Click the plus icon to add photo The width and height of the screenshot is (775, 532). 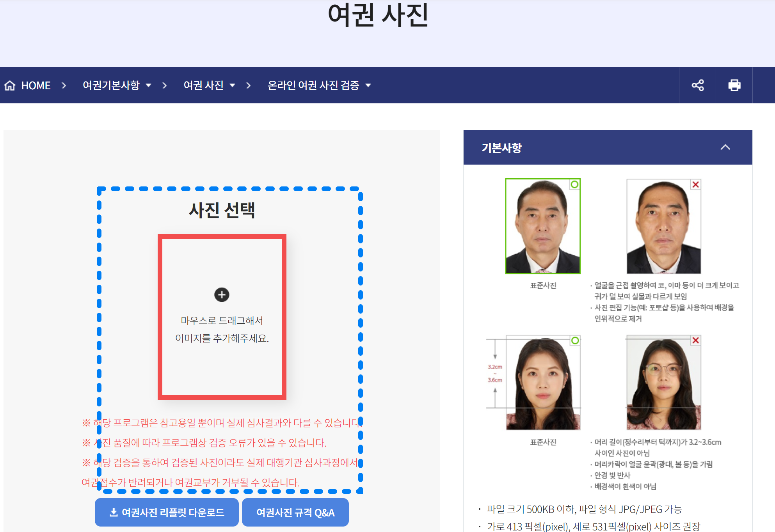pyautogui.click(x=222, y=294)
